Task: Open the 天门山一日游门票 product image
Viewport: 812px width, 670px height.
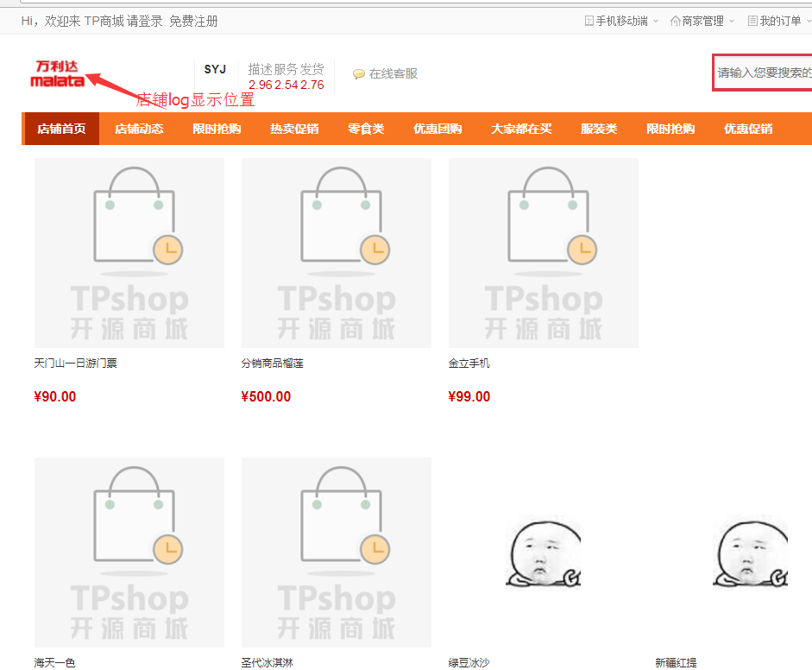Action: [x=129, y=253]
